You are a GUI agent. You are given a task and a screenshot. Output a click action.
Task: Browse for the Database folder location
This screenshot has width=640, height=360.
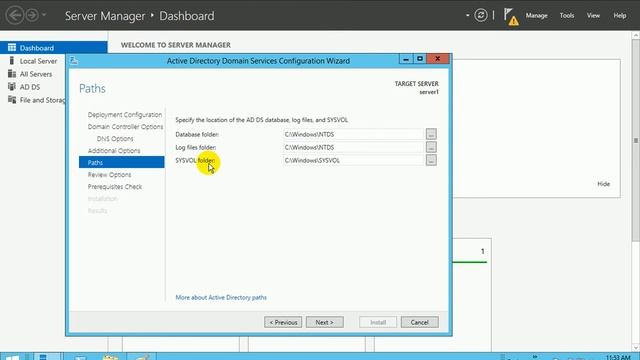coord(431,134)
